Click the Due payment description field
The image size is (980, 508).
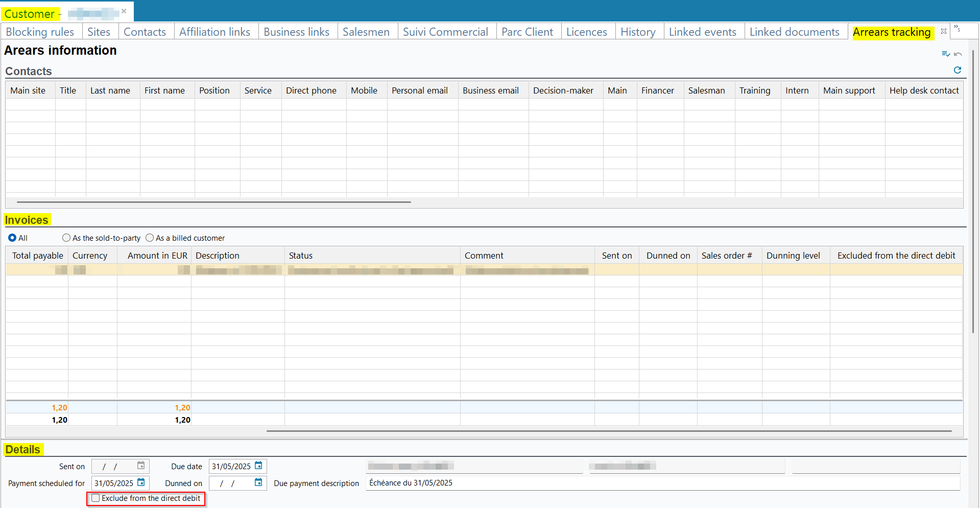662,483
